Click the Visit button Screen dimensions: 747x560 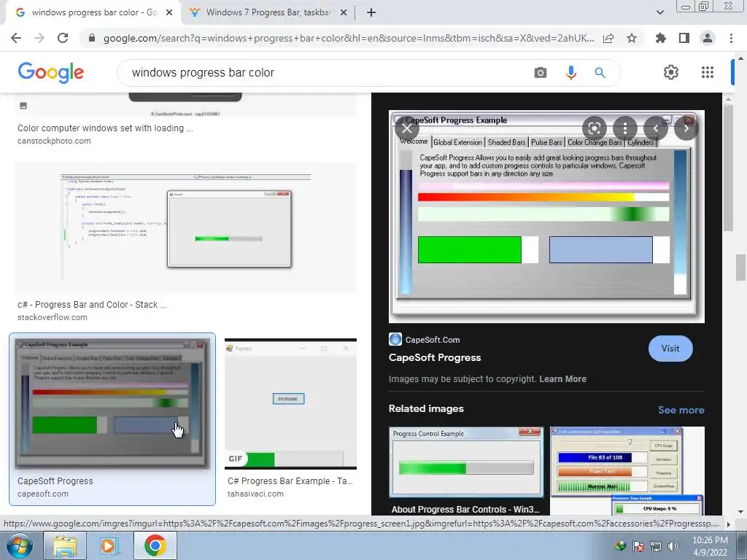(670, 349)
